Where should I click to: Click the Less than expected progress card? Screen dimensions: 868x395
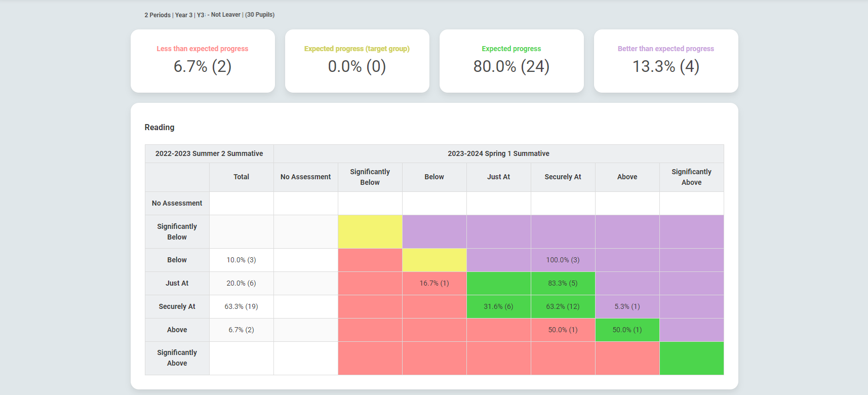tap(203, 61)
